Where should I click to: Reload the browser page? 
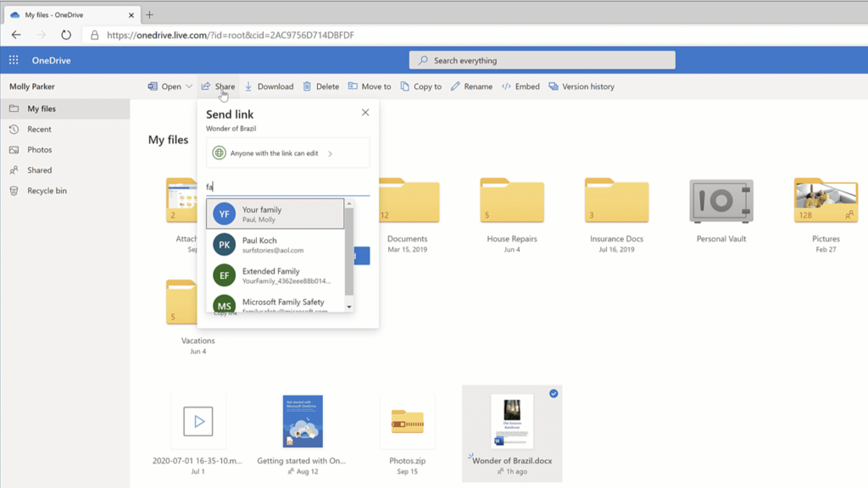pos(66,35)
